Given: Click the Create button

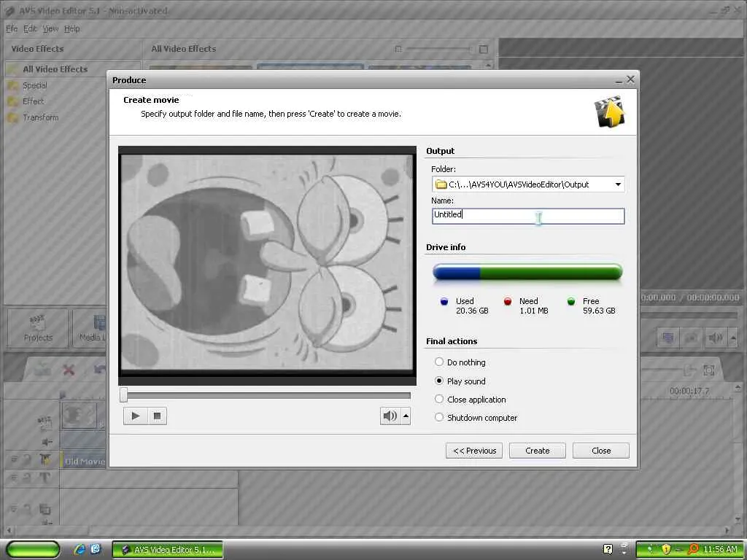Looking at the screenshot, I should [538, 451].
